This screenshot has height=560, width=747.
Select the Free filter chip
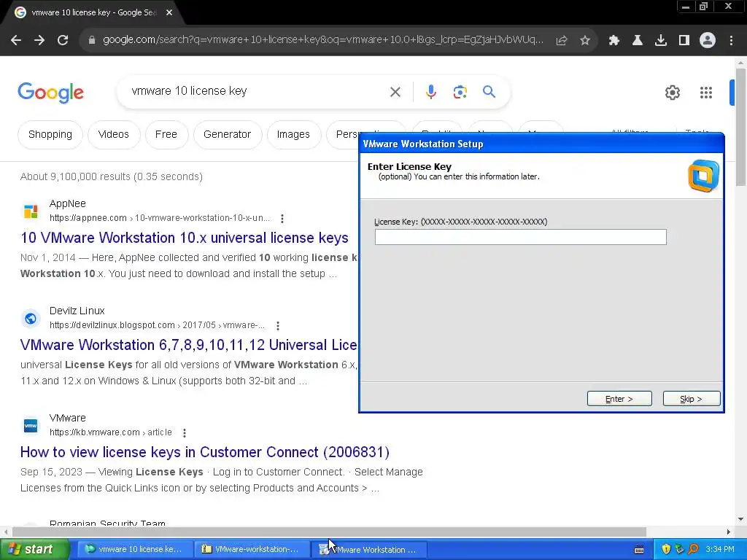click(x=166, y=135)
